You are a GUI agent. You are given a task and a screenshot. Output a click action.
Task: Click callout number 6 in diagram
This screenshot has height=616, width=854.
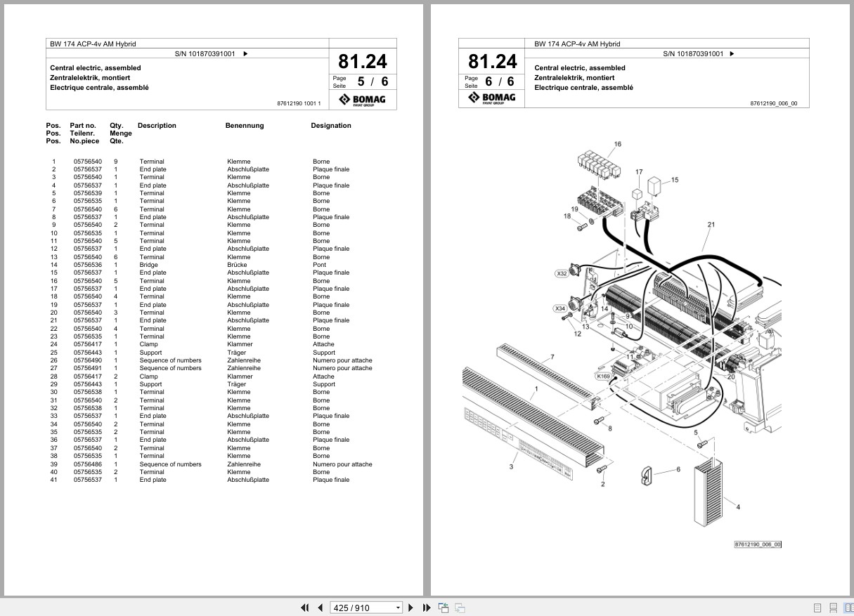[678, 469]
